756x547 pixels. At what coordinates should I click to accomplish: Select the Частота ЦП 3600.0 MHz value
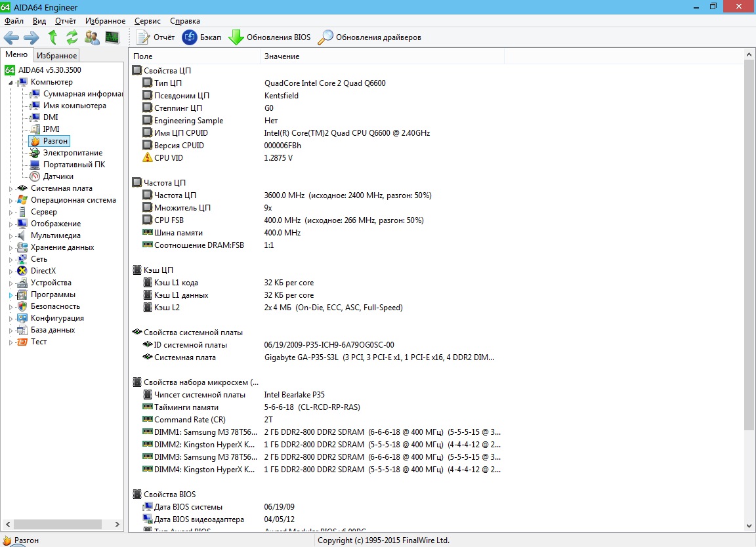pos(348,195)
